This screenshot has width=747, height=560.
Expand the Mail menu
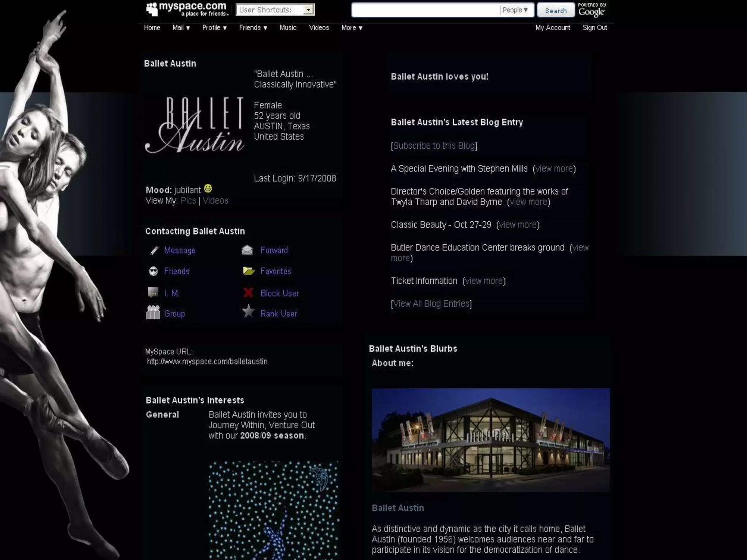(x=181, y=28)
